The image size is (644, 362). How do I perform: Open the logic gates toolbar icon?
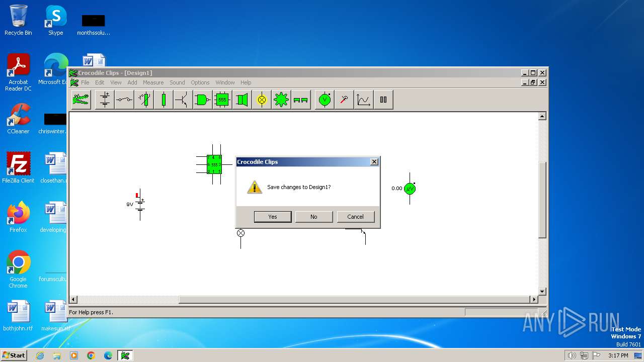[x=203, y=100]
